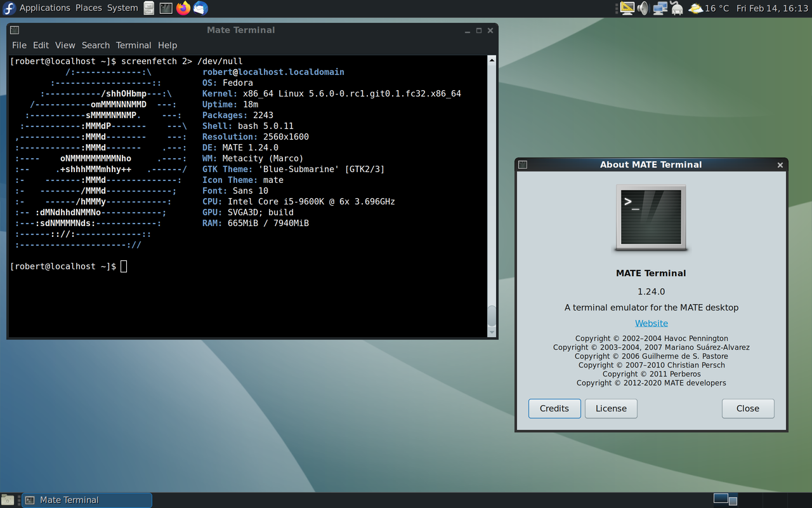Click the 'Uptime: 18m' line
Viewport: 812px width, 508px height.
coord(230,105)
